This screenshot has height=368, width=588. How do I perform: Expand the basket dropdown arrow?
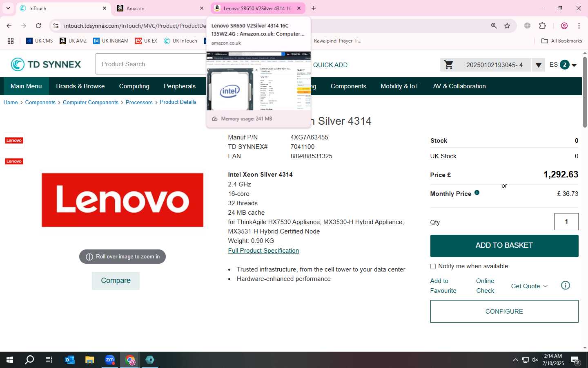coord(539,65)
